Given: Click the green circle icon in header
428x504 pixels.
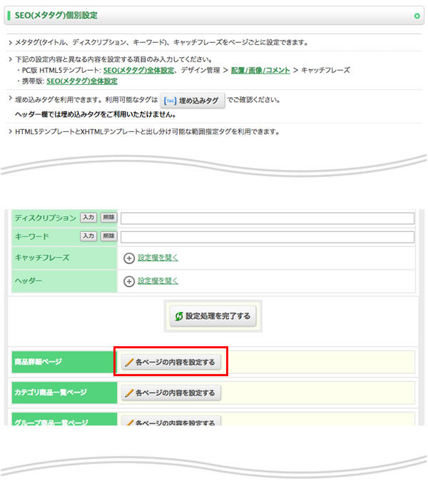Looking at the screenshot, I should pos(417,16).
